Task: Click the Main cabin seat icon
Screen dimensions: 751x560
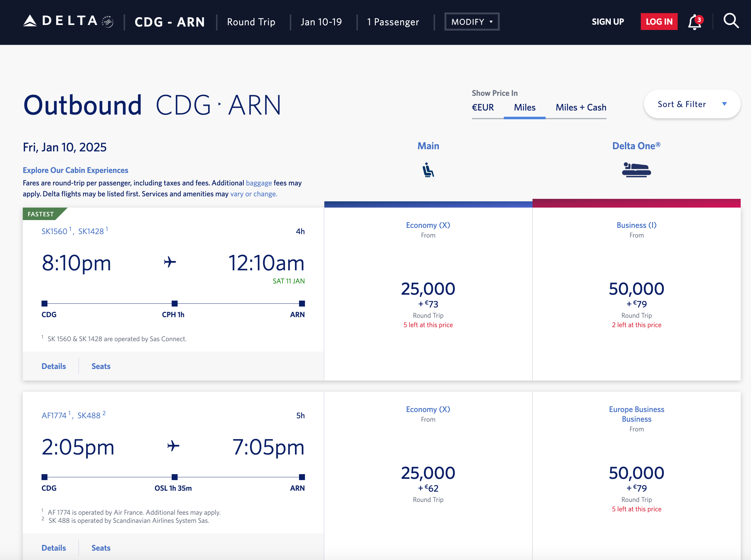Action: tap(428, 170)
